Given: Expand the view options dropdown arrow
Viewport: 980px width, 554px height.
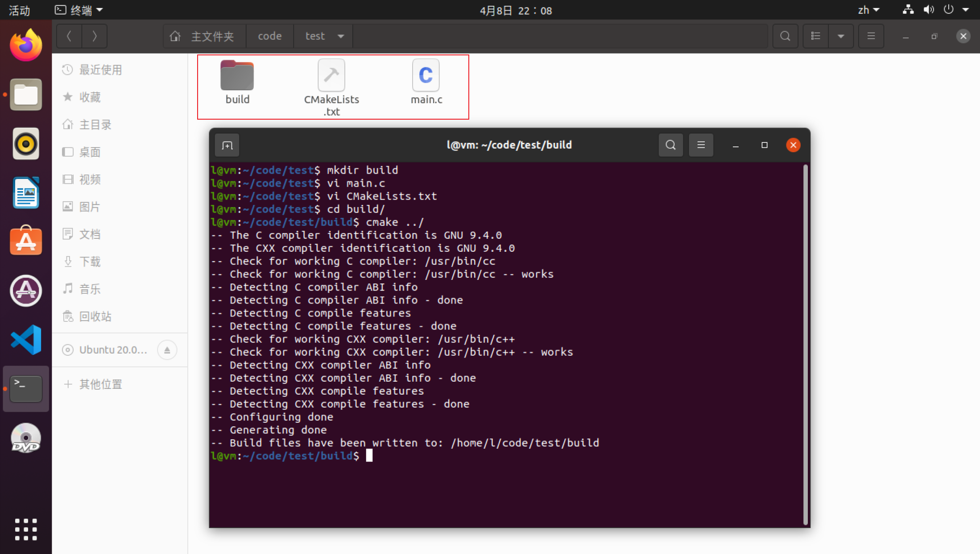Looking at the screenshot, I should [841, 36].
